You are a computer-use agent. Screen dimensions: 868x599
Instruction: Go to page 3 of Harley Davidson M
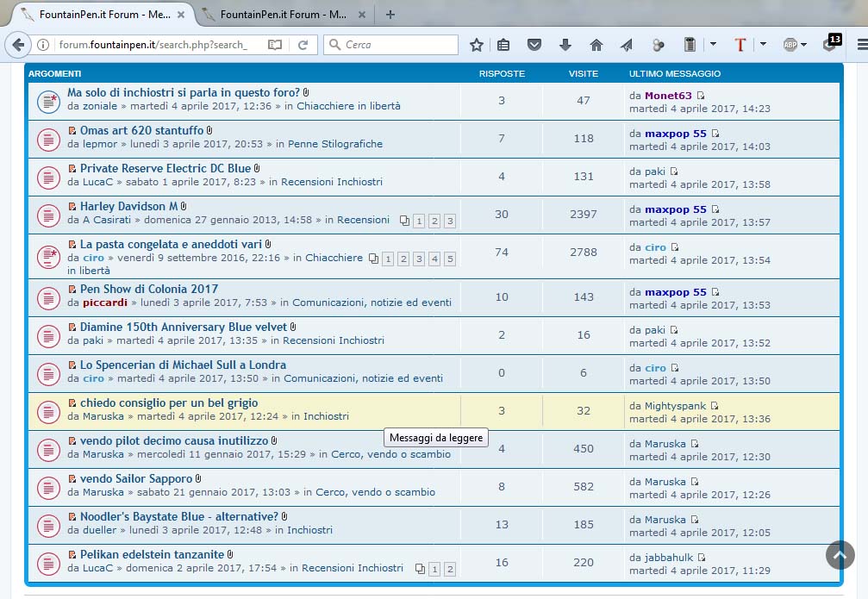click(450, 222)
